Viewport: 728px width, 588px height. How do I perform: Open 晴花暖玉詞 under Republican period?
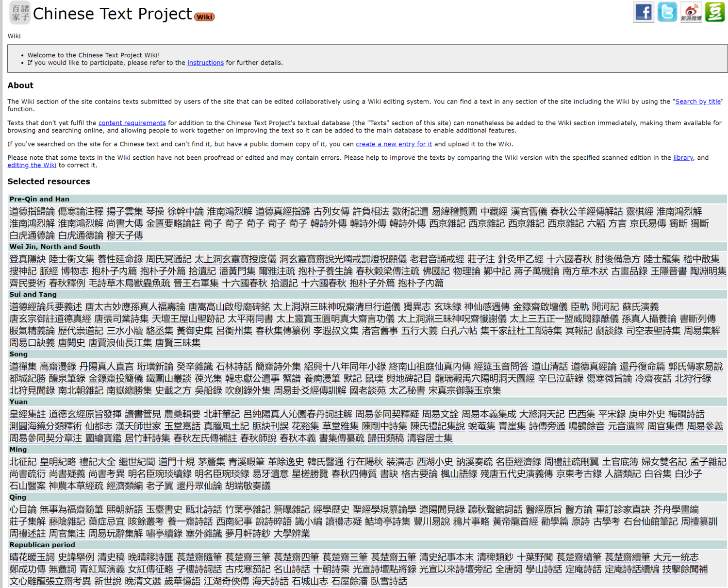click(x=32, y=557)
